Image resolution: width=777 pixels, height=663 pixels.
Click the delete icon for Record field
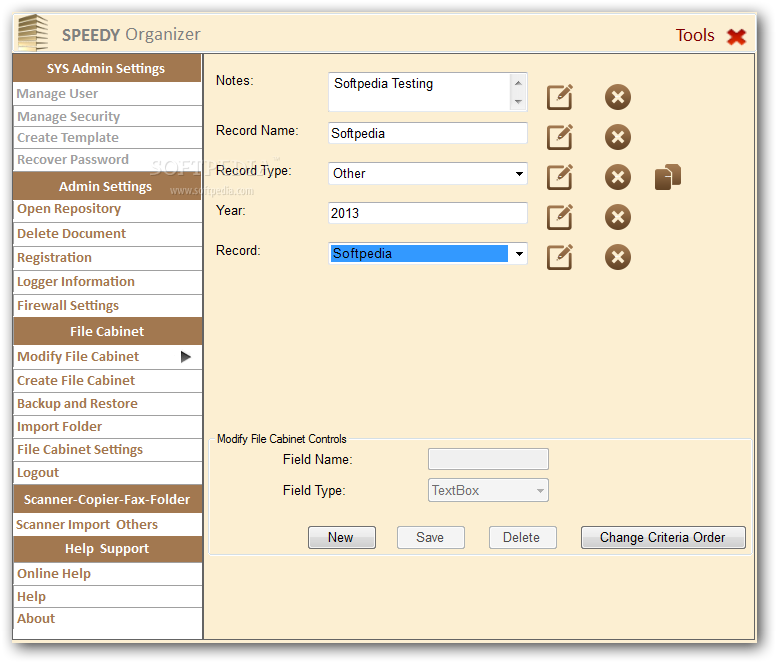[x=617, y=257]
